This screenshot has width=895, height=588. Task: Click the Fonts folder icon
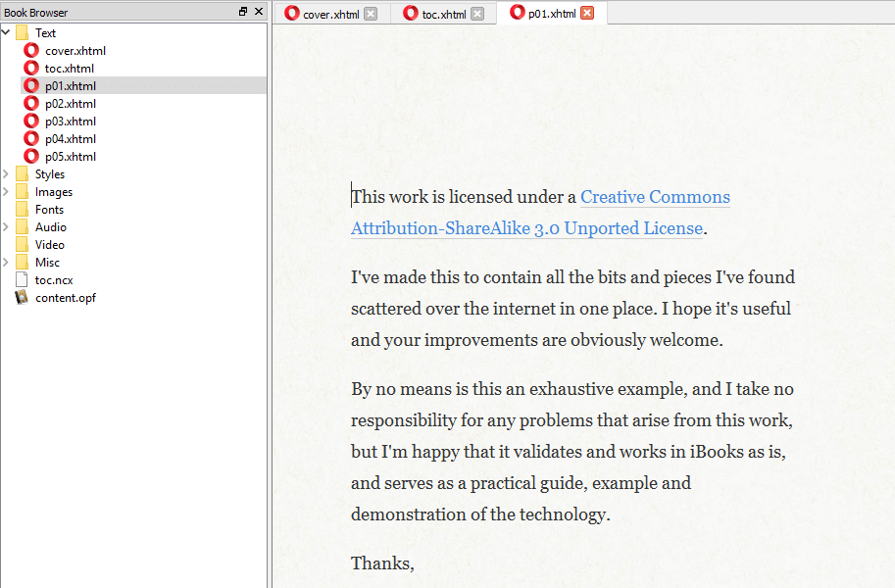[24, 209]
